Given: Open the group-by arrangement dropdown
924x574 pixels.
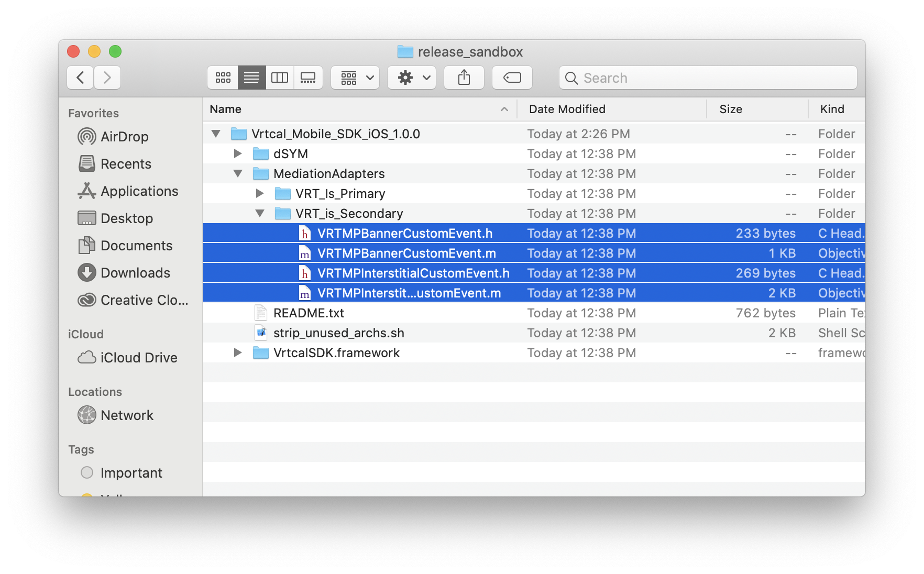Looking at the screenshot, I should click(355, 78).
